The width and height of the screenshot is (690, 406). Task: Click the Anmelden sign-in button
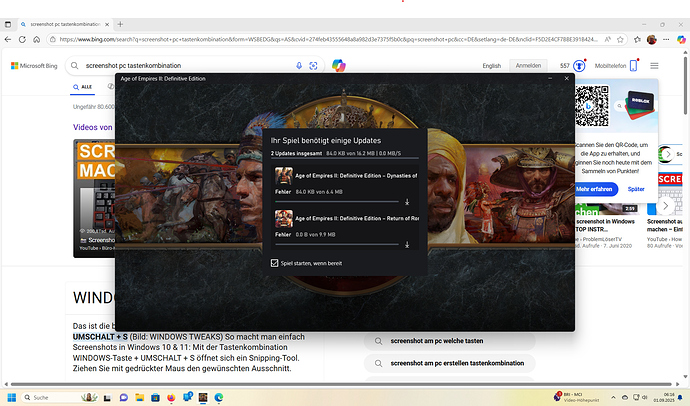click(528, 66)
